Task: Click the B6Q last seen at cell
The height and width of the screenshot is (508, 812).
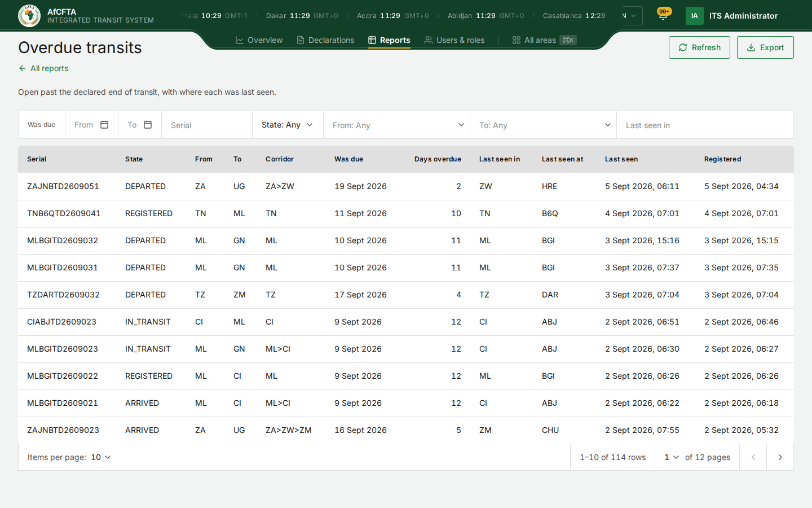Action: click(x=550, y=213)
